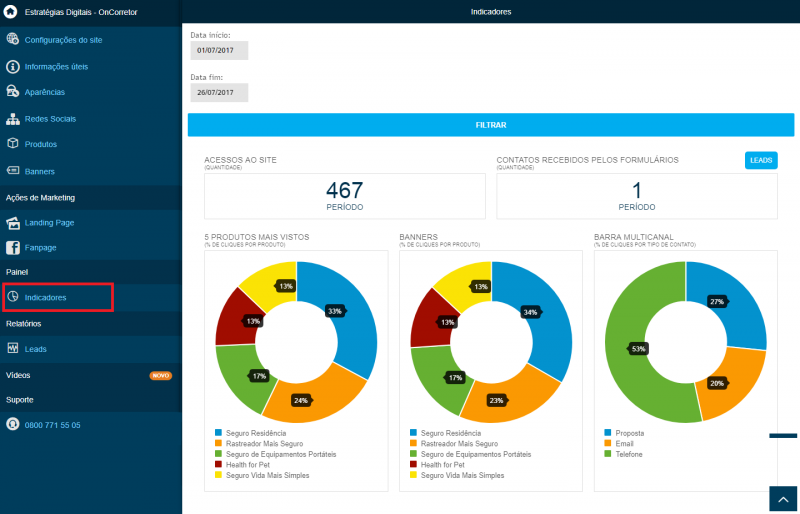Click the Aparências paint icon

(x=13, y=91)
